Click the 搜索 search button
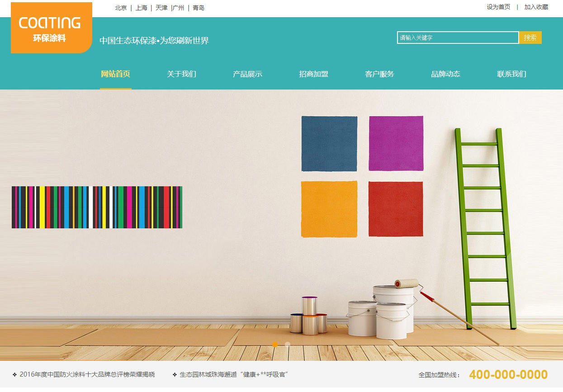Image resolution: width=563 pixels, height=392 pixels. point(530,38)
